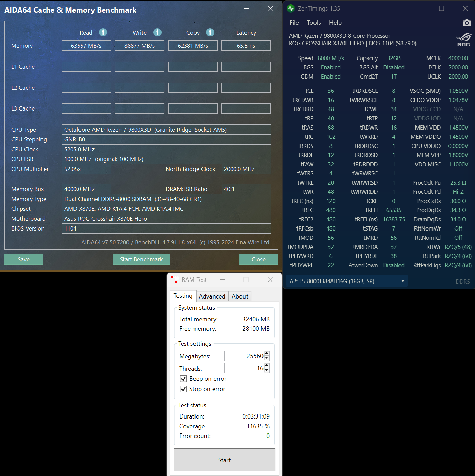Click the tCL value 36 in ZenTimings
Screen dimensions: 475x476
pyautogui.click(x=331, y=91)
